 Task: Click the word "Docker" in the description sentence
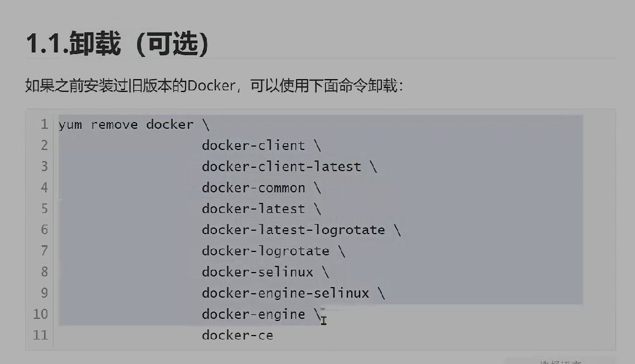click(x=211, y=86)
